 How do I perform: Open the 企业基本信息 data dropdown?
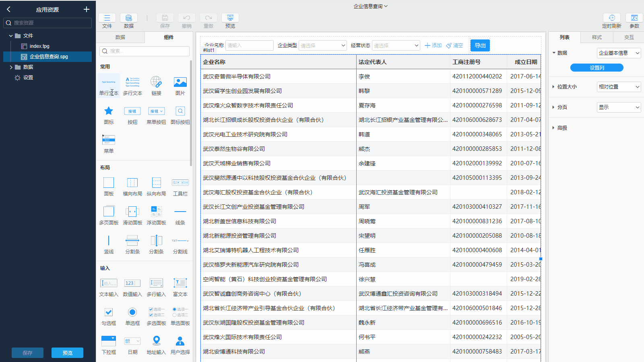click(619, 53)
